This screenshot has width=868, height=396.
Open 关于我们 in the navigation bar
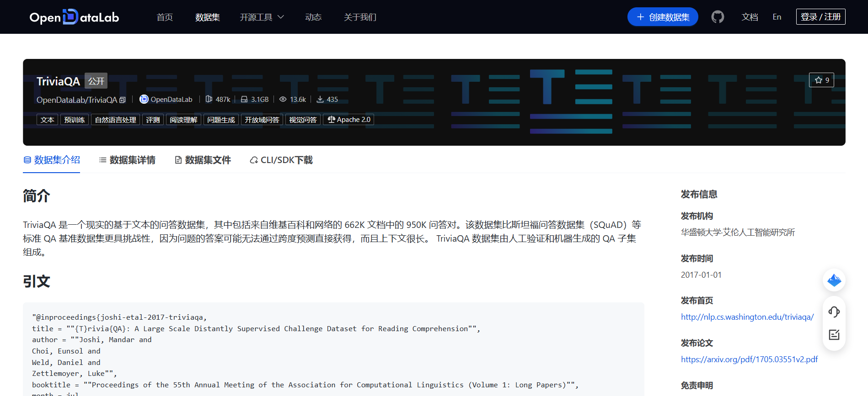pos(360,17)
